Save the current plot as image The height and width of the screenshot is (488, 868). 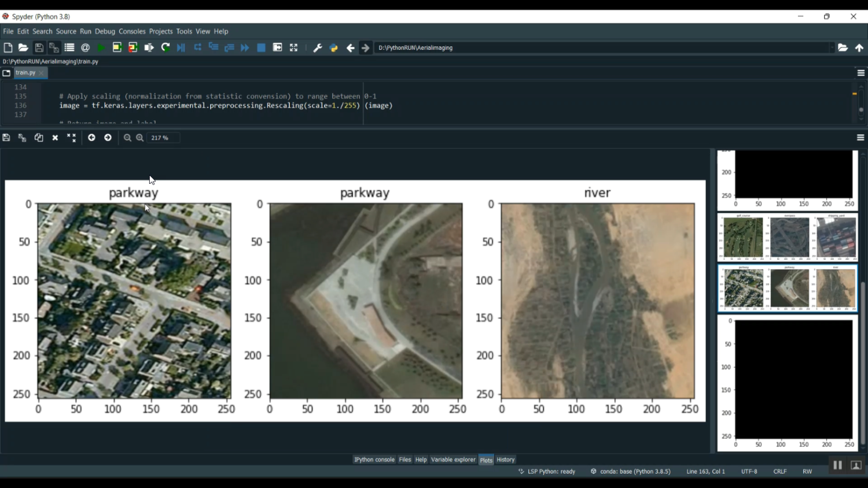[x=6, y=138]
